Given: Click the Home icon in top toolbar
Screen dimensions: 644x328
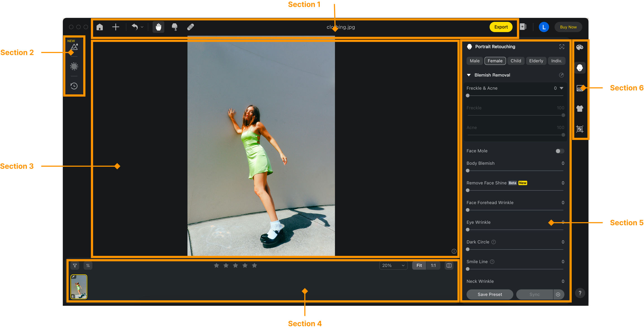Looking at the screenshot, I should coord(100,27).
